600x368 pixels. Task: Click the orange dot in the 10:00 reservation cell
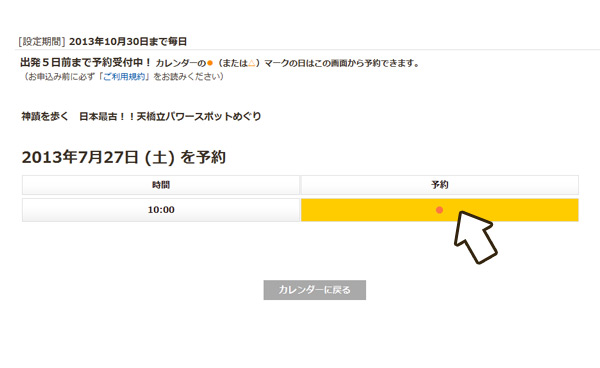pyautogui.click(x=439, y=210)
